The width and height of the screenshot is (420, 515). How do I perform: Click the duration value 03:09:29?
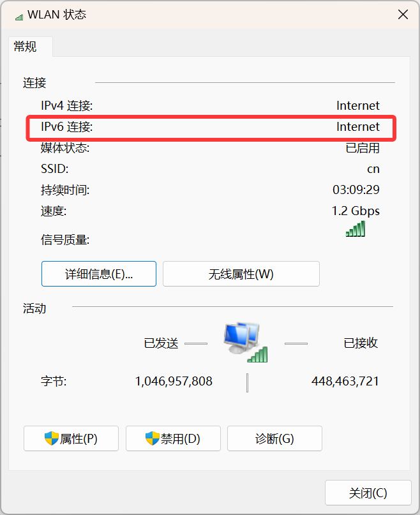coord(356,190)
